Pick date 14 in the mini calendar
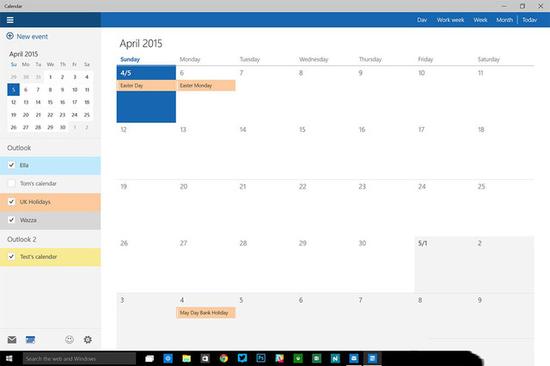Image resolution: width=550 pixels, height=366 pixels. tap(38, 102)
